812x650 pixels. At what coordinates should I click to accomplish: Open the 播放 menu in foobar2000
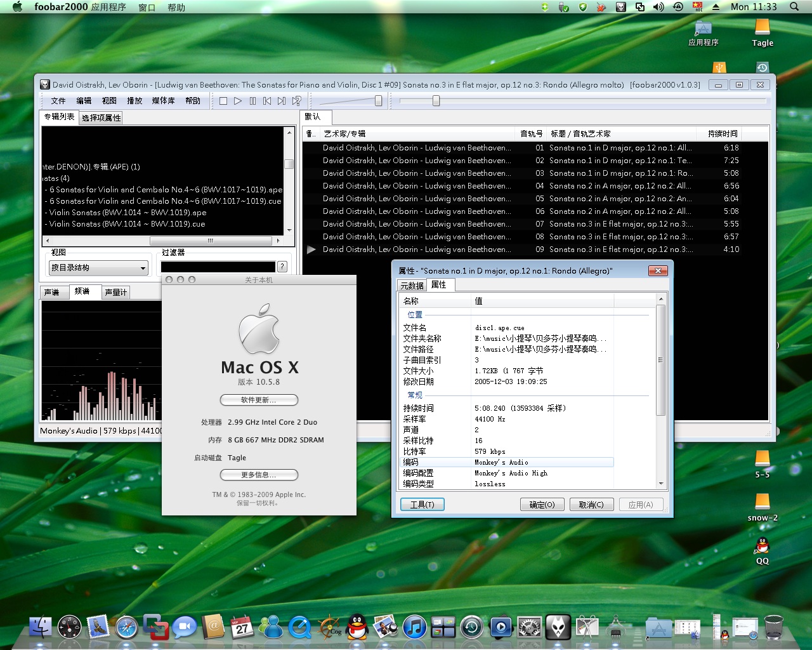[x=134, y=101]
